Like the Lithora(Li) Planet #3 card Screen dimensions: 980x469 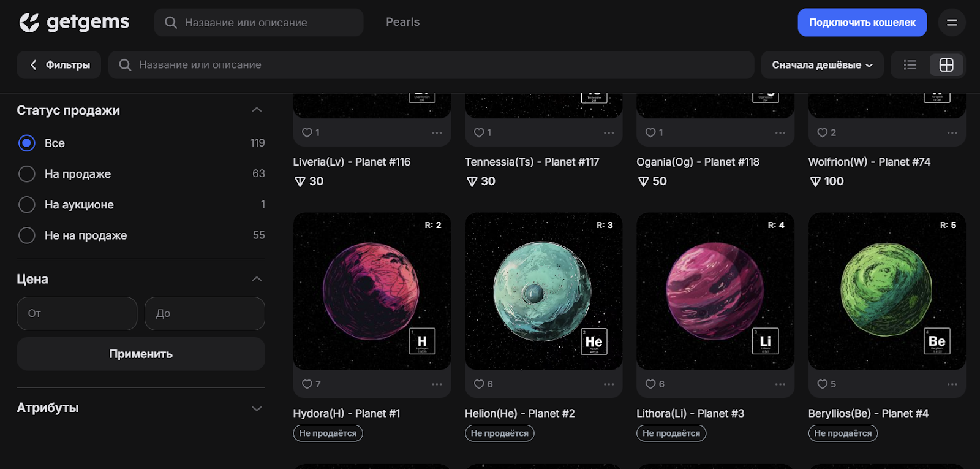pos(650,384)
